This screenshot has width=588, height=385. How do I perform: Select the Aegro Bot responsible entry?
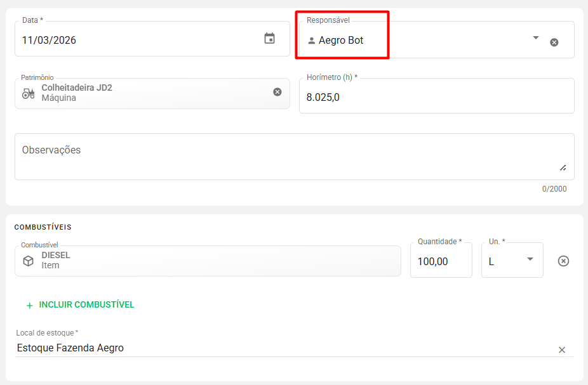pyautogui.click(x=341, y=41)
